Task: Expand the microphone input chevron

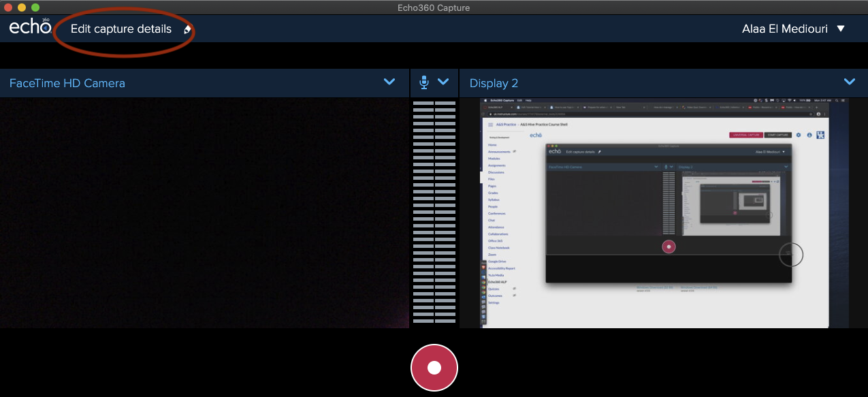Action: pyautogui.click(x=443, y=82)
